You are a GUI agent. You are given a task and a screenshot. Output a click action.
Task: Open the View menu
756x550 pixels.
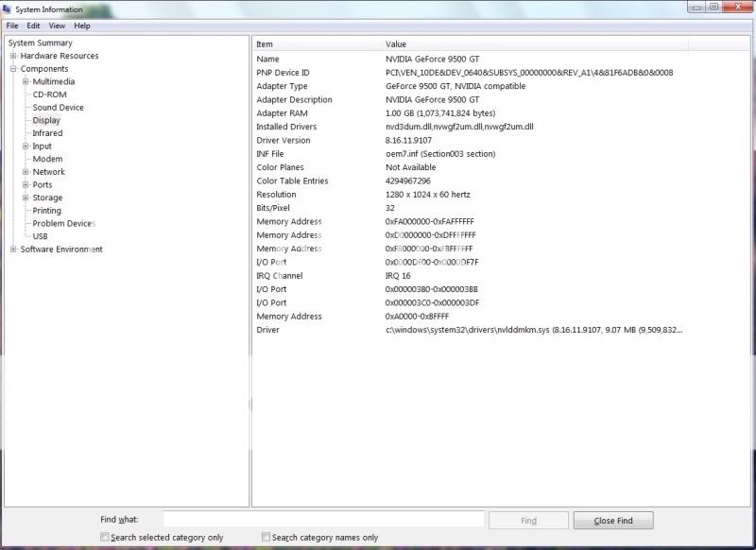click(58, 26)
